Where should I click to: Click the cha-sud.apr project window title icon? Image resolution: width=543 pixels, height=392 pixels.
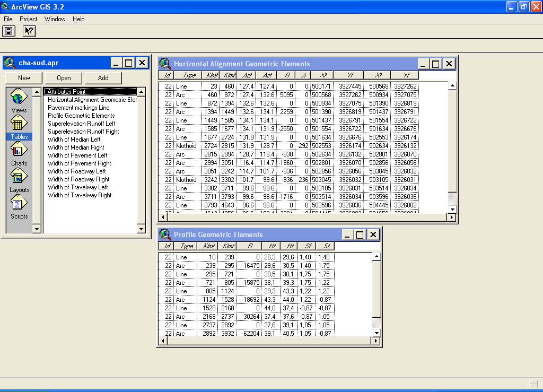pyautogui.click(x=10, y=63)
